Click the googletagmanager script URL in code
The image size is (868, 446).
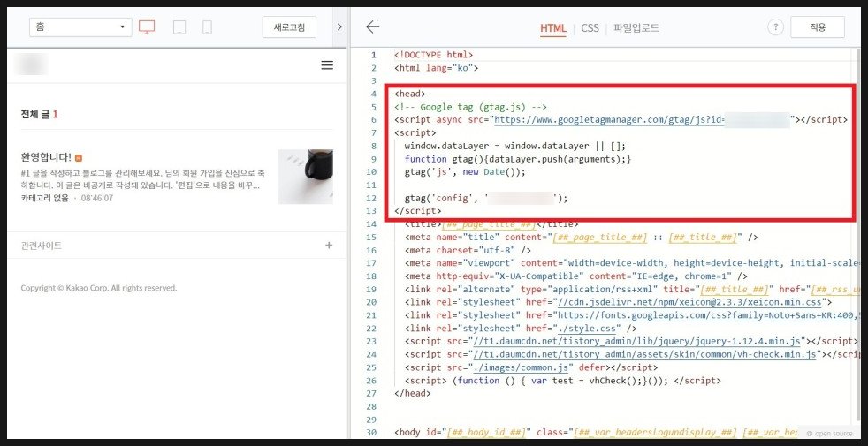pos(610,119)
